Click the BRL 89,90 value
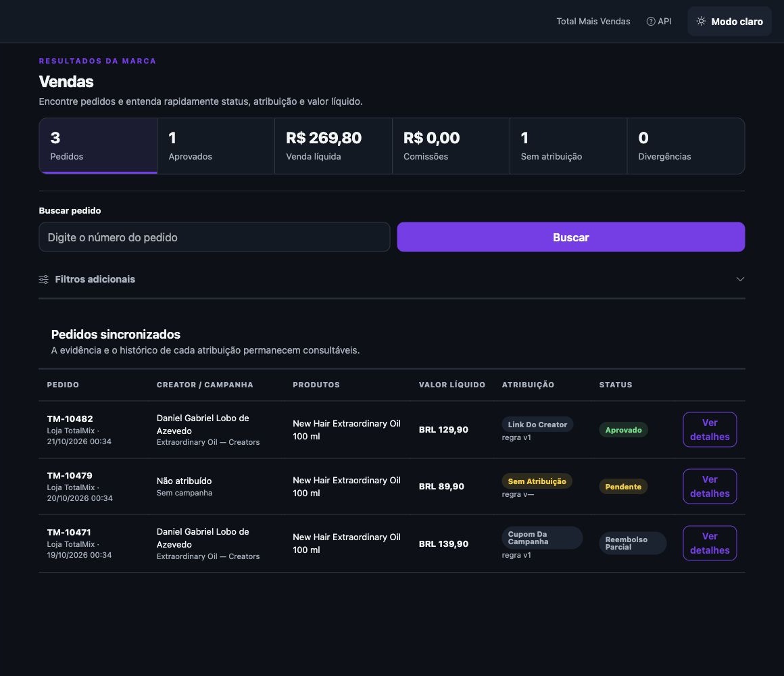The width and height of the screenshot is (784, 676). point(441,486)
